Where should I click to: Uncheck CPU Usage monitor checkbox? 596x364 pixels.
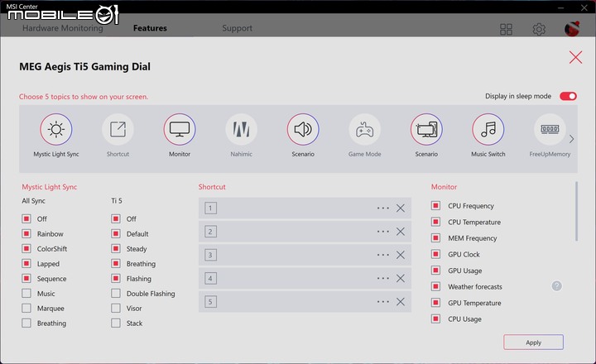[x=435, y=318]
